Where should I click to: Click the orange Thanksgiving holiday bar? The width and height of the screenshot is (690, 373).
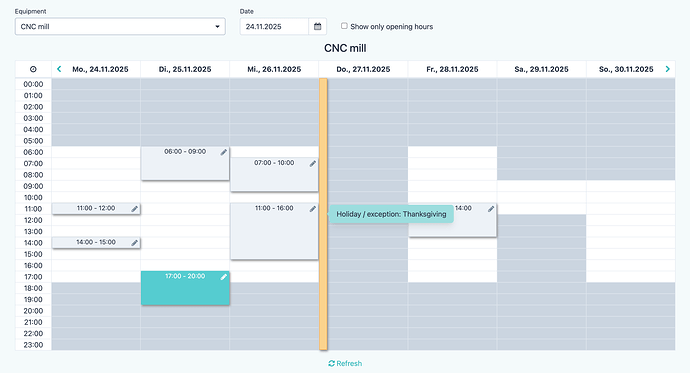click(x=323, y=214)
